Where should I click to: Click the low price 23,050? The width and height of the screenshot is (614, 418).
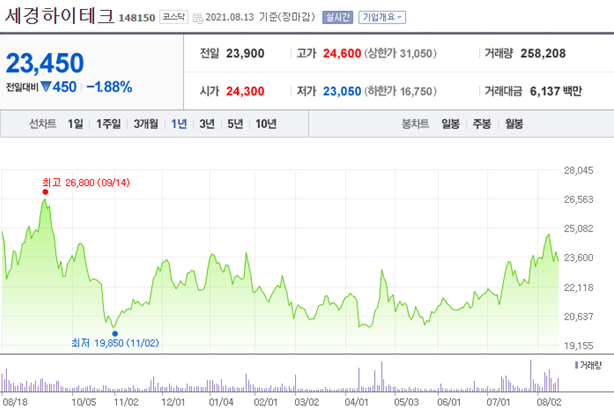pyautogui.click(x=342, y=91)
